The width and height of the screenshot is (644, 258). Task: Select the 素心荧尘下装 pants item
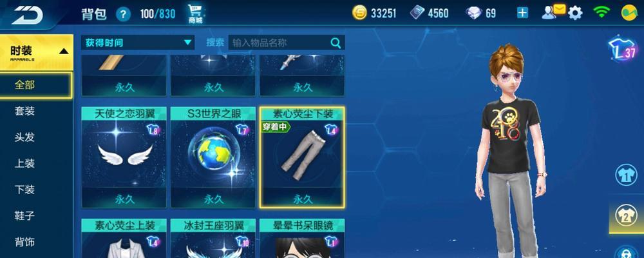303,157
